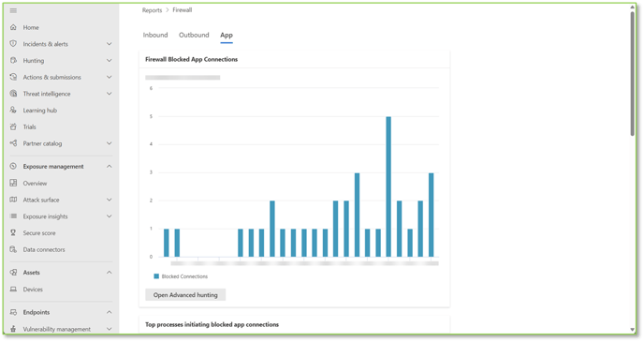Screen dimensions: 644x342
Task: Click the Incidents & alerts shield icon
Action: click(13, 44)
